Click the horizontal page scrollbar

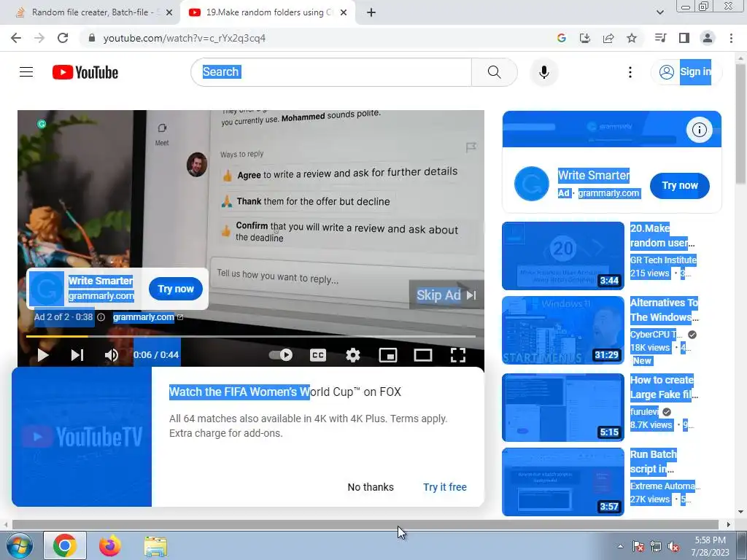point(365,524)
